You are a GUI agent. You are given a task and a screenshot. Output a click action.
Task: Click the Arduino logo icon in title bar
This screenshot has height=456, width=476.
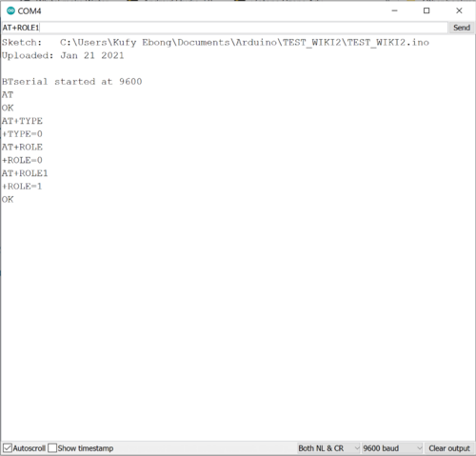(x=10, y=10)
